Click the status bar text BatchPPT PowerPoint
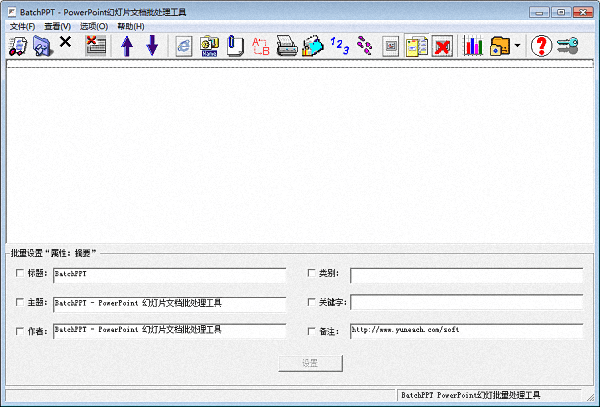The width and height of the screenshot is (600, 407). [470, 395]
